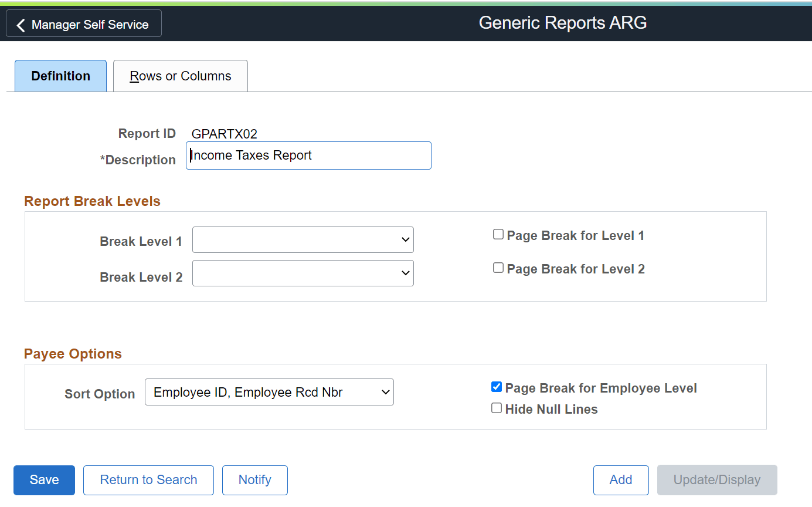Disable Page Break for Employee Level
The height and width of the screenshot is (507, 812).
[497, 387]
